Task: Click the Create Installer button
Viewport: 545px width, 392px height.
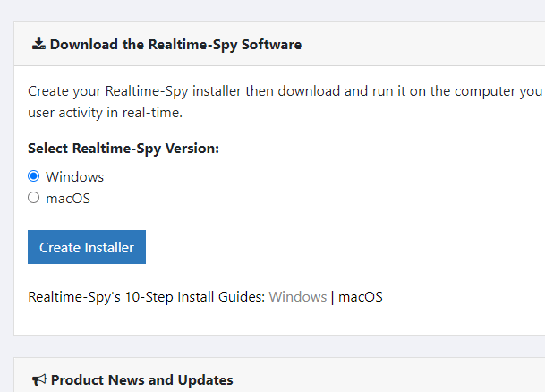Action: tap(87, 247)
